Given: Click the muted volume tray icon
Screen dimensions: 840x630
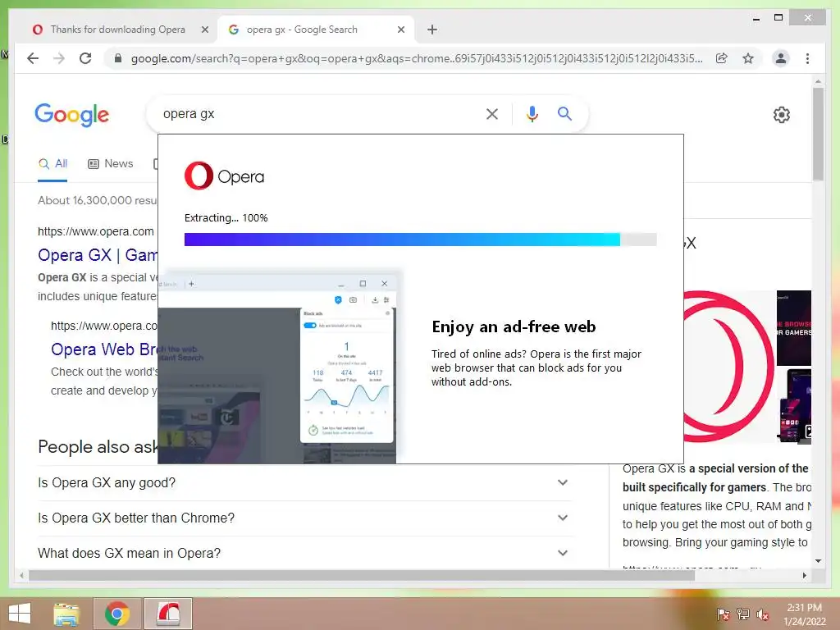Looking at the screenshot, I should pos(762,614).
